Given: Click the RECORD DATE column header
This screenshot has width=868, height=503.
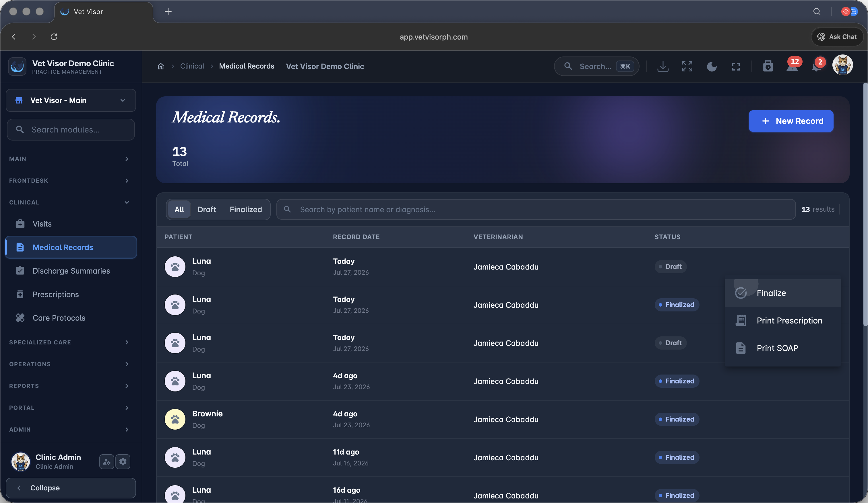Looking at the screenshot, I should [x=356, y=237].
